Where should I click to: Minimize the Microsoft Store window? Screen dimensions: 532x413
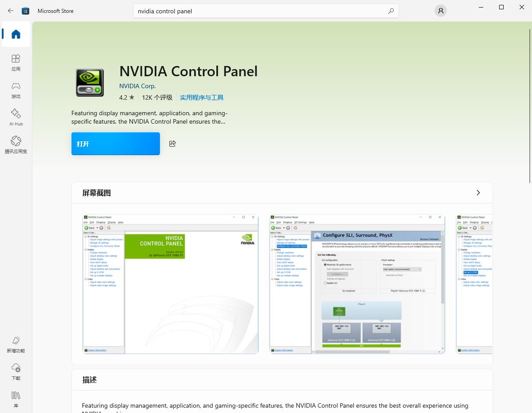pos(481,7)
